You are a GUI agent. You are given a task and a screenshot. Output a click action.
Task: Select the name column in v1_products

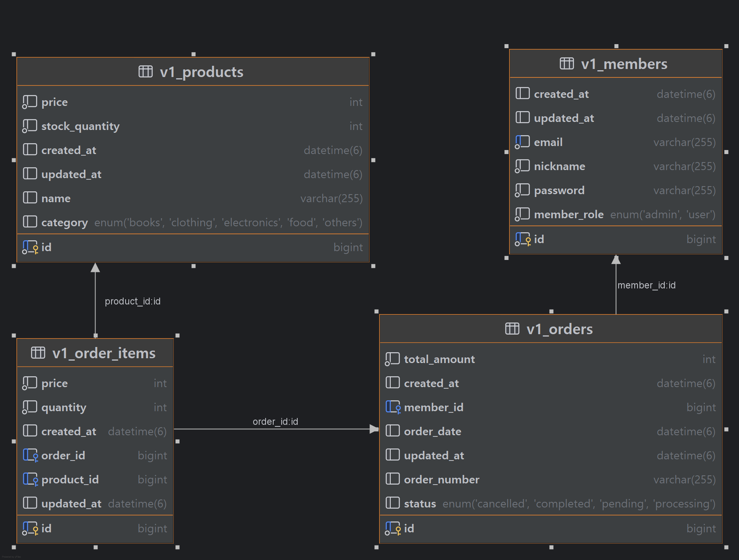(193, 198)
